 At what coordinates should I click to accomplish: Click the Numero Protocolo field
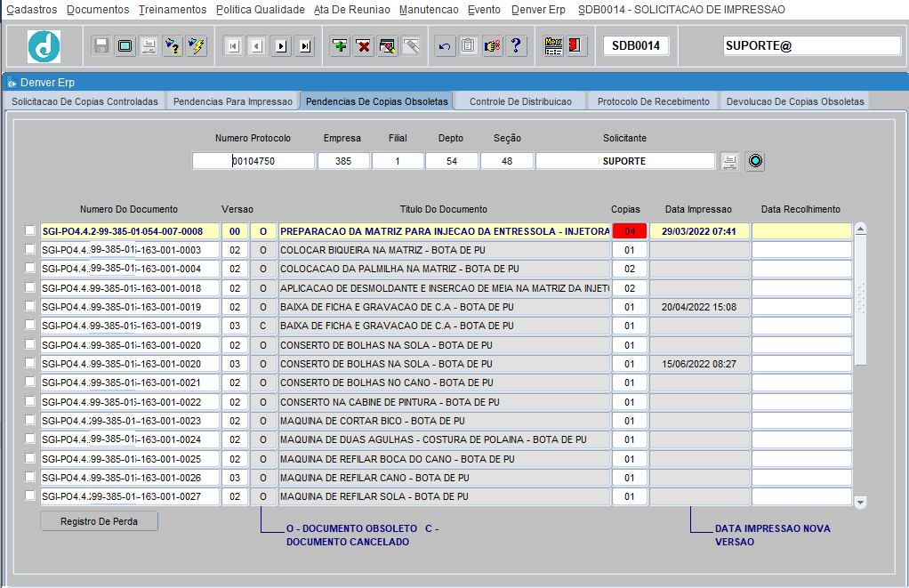click(x=253, y=161)
